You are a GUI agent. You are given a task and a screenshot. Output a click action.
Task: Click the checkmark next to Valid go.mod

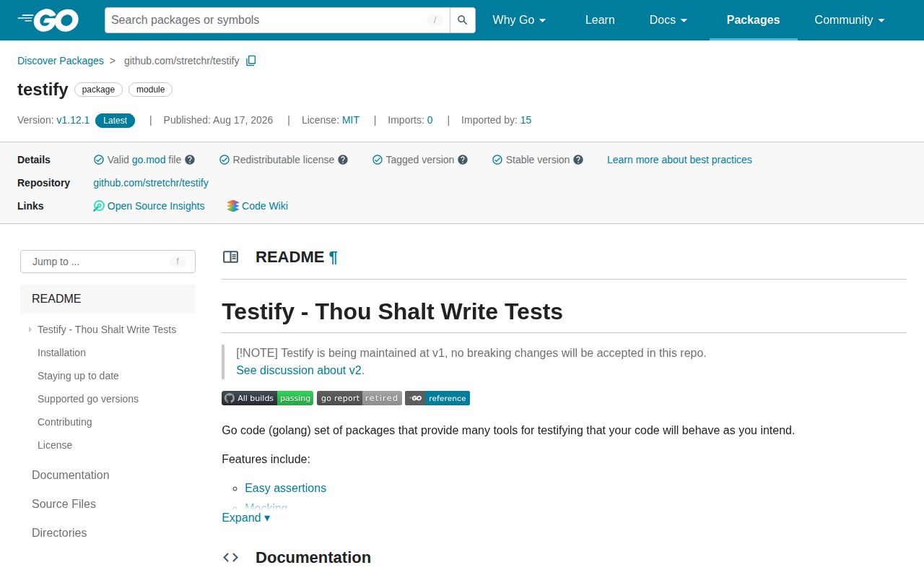pyautogui.click(x=99, y=160)
